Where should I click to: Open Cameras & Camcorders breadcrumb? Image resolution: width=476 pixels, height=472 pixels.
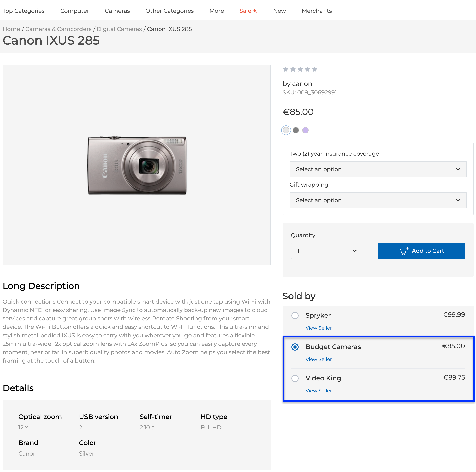pos(58,29)
